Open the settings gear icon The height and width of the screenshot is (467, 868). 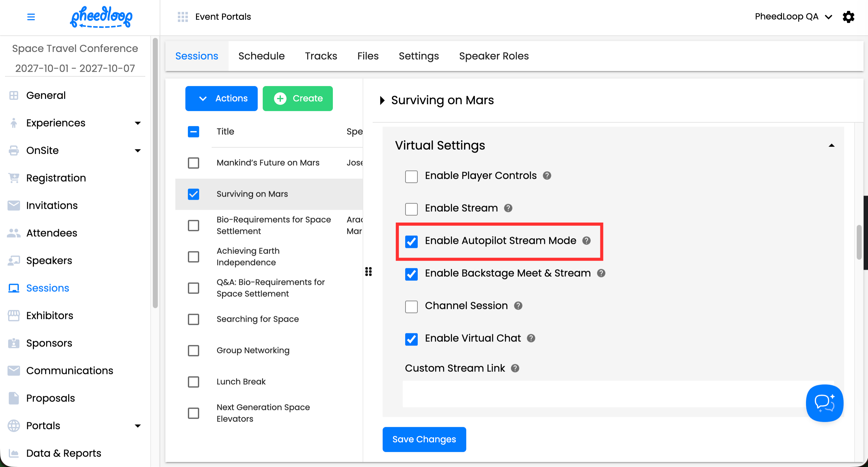click(848, 17)
